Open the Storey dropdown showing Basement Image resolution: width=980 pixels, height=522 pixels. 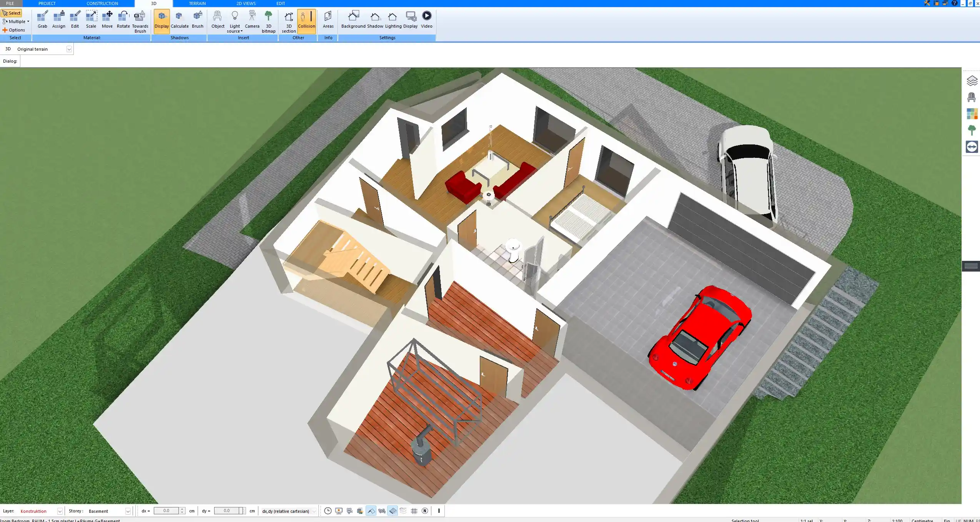click(128, 511)
